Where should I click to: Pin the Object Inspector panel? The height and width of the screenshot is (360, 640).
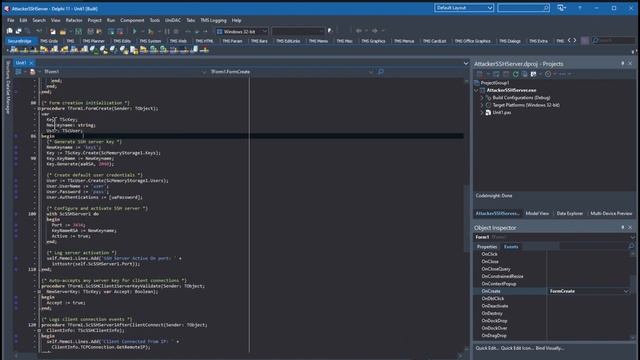[622, 227]
